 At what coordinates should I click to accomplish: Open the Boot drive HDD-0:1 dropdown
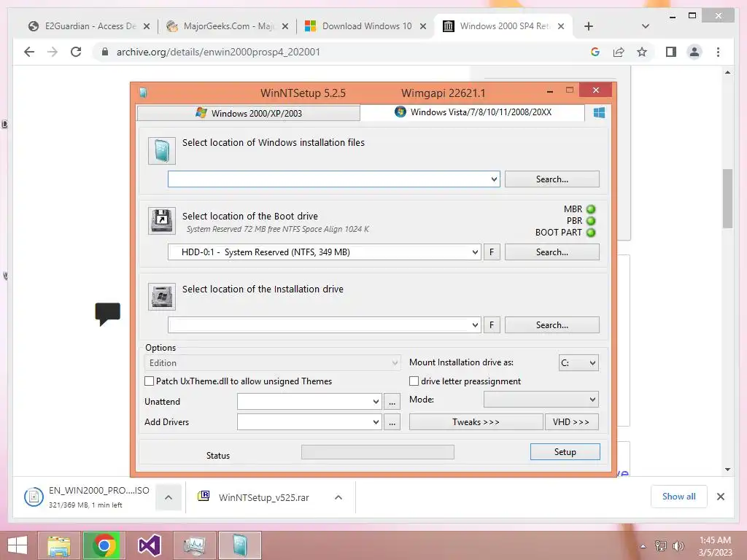(475, 252)
